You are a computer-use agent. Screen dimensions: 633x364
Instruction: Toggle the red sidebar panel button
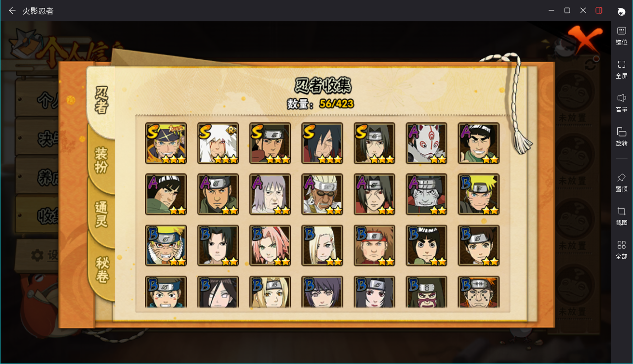click(599, 10)
